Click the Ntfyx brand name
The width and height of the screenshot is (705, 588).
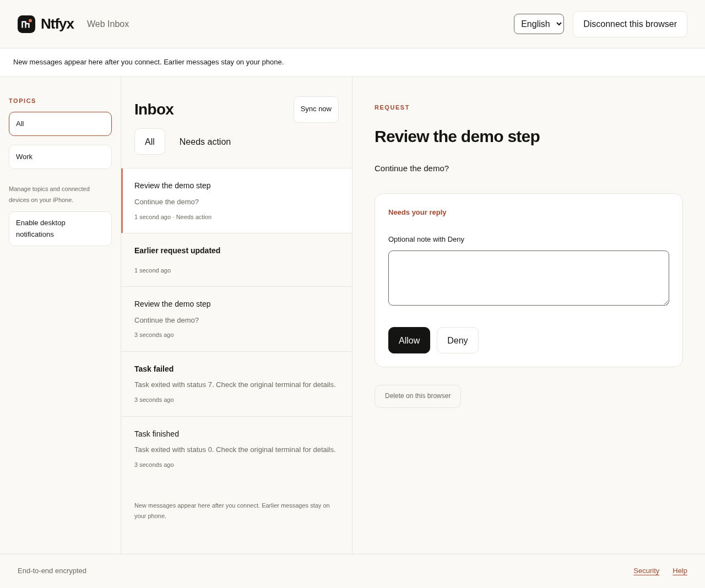click(57, 24)
